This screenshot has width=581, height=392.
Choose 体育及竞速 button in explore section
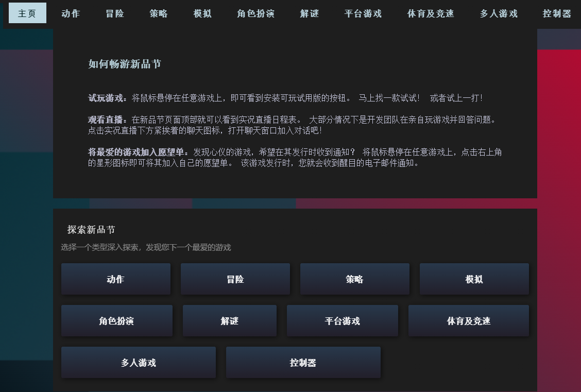tap(468, 321)
